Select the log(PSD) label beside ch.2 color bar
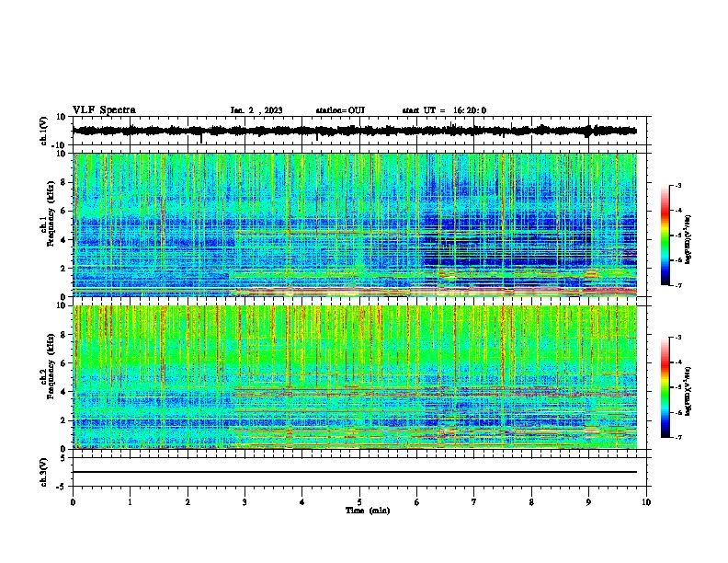This screenshot has width=728, height=563. [688, 392]
